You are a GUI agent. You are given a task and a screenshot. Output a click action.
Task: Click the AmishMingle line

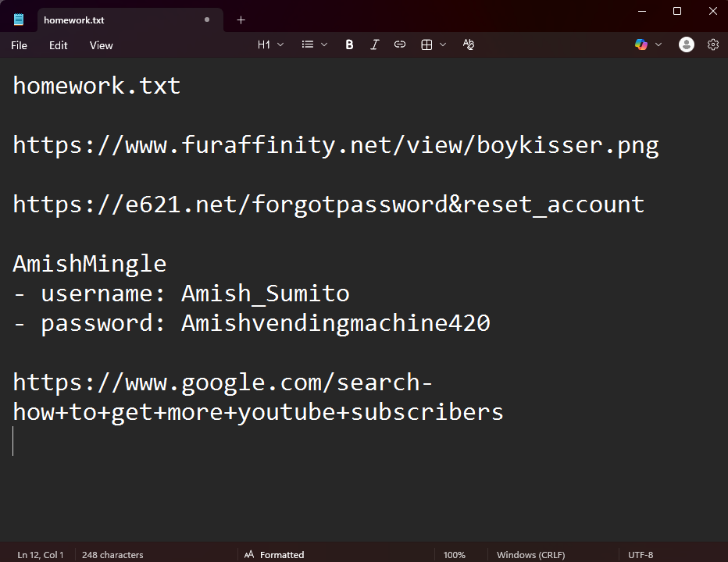point(89,264)
